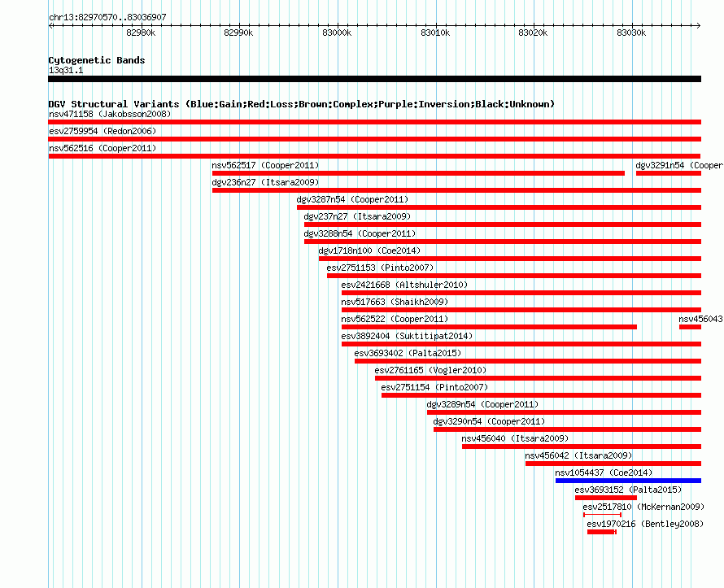The width and height of the screenshot is (724, 588).
Task: Select dgv236n27 (Itsara2009) label
Action: (x=265, y=182)
